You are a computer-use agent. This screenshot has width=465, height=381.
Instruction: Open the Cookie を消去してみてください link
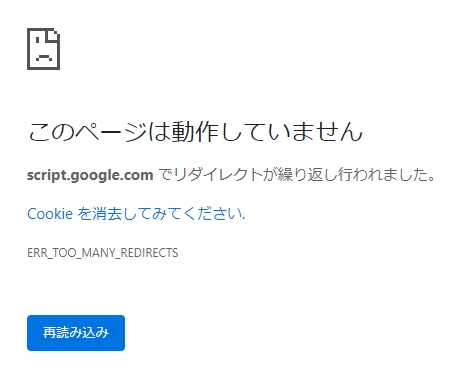[136, 214]
